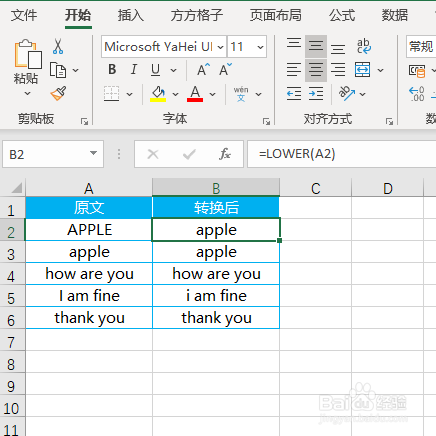Align text left

click(x=294, y=70)
